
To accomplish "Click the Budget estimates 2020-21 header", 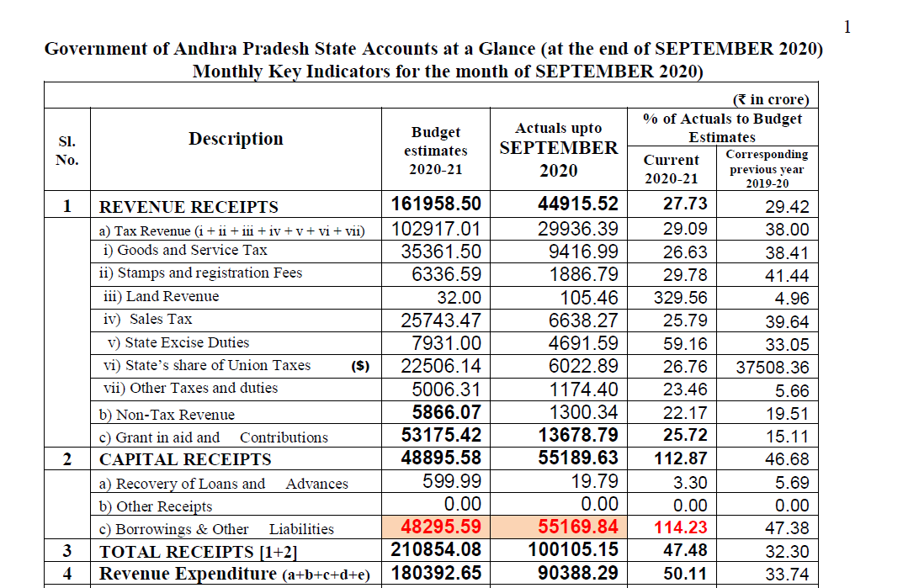I will coord(435,151).
